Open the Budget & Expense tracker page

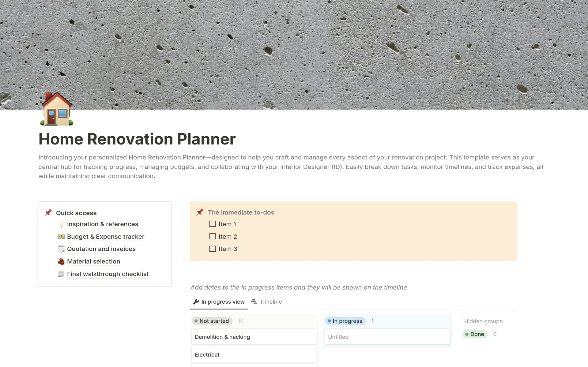click(x=106, y=236)
